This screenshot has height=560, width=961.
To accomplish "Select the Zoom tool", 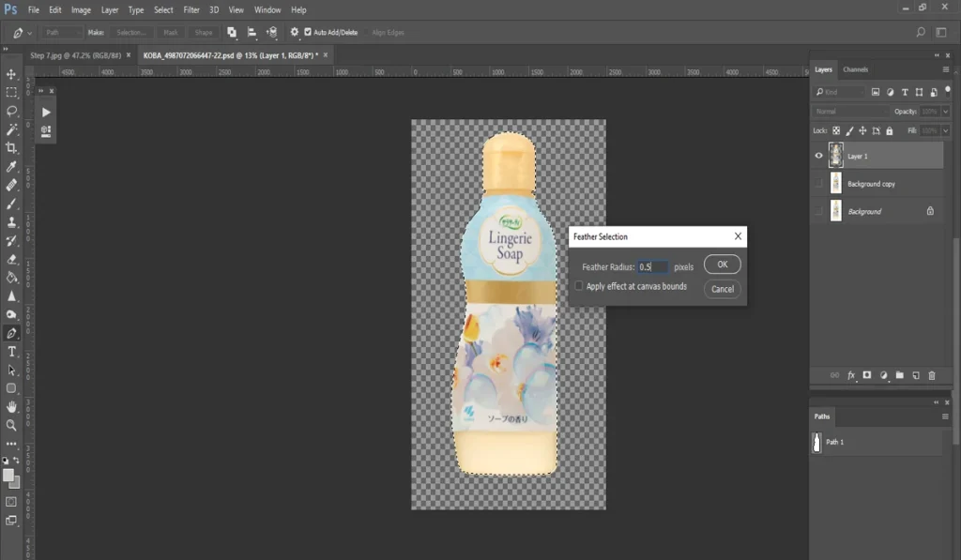I will click(11, 425).
